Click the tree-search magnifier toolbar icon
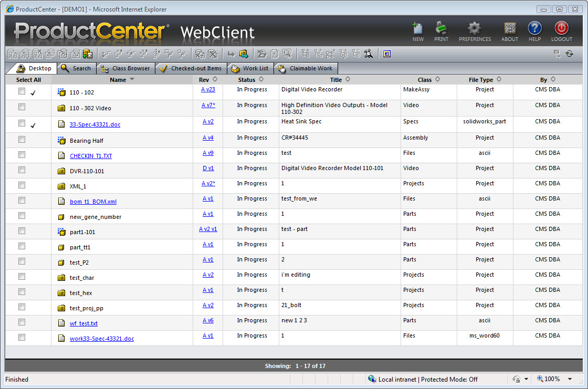The image size is (588, 389). point(369,54)
